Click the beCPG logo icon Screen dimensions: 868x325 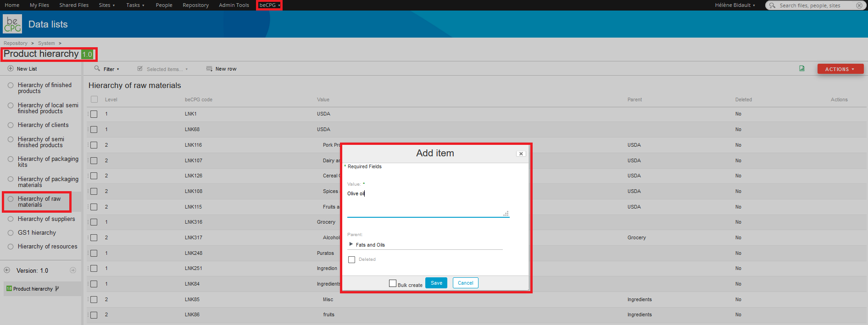pyautogui.click(x=12, y=24)
